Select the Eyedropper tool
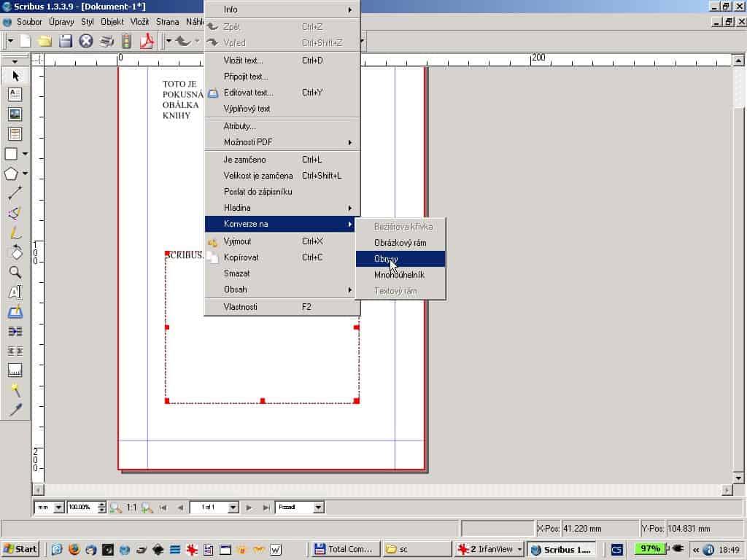 [x=15, y=410]
